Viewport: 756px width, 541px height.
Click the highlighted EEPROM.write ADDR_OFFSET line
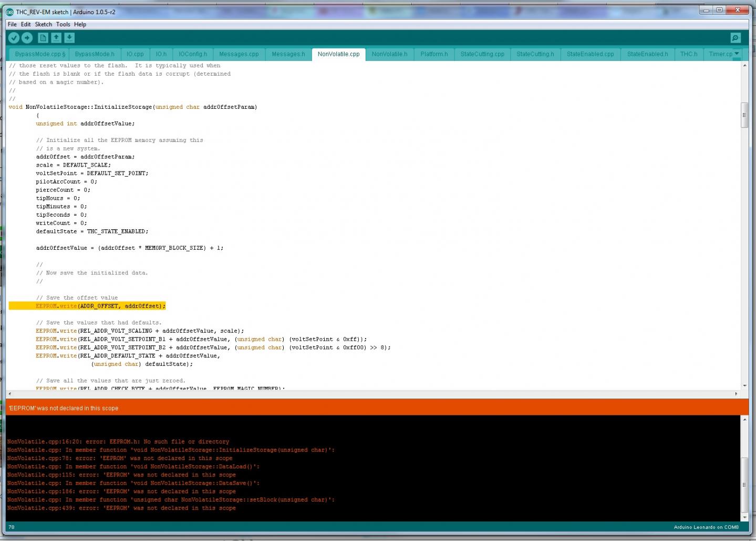(x=100, y=306)
